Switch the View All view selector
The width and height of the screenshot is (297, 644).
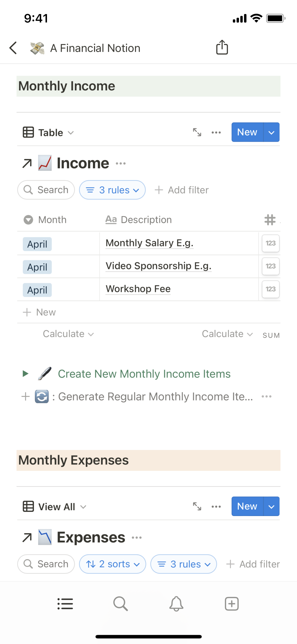point(55,507)
